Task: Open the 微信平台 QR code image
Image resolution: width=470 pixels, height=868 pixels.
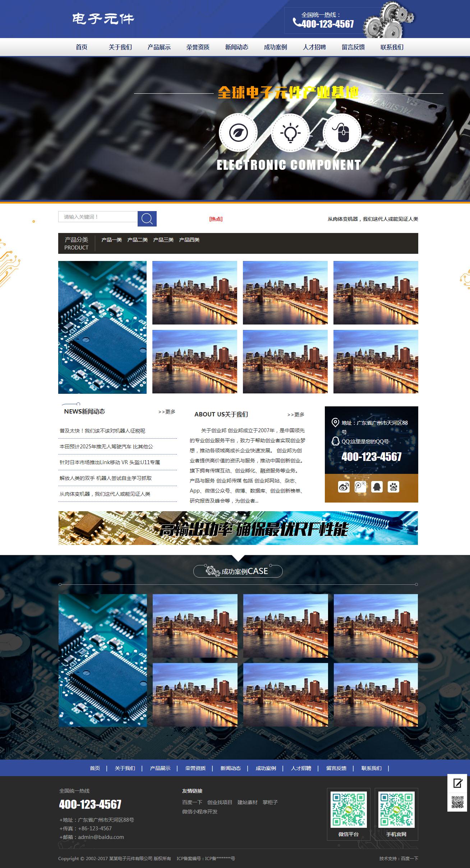Action: 349,809
